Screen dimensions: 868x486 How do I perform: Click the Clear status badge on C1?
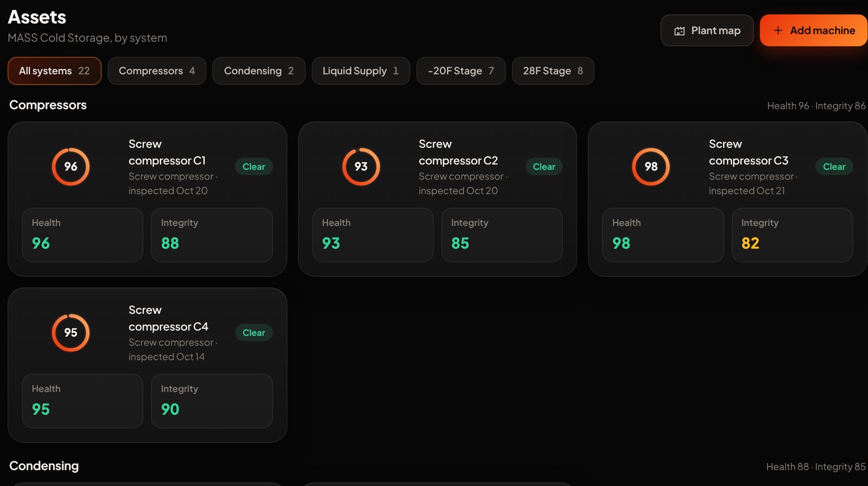pos(254,167)
